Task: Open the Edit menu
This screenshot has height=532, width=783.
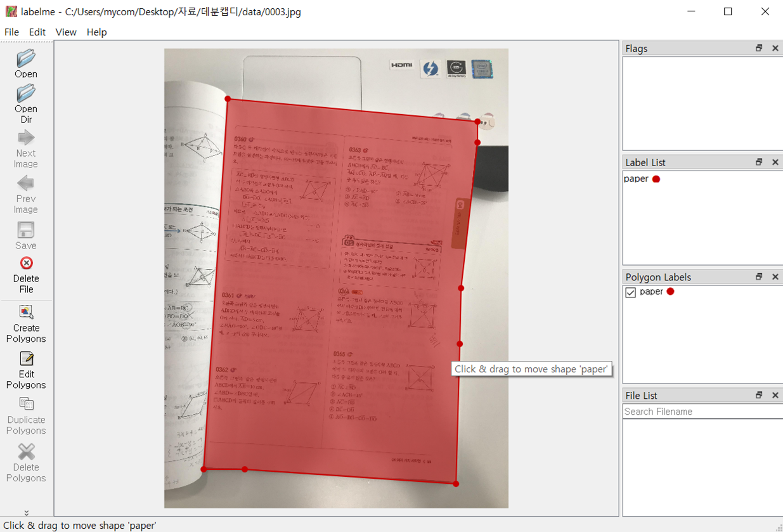Action: coord(37,32)
